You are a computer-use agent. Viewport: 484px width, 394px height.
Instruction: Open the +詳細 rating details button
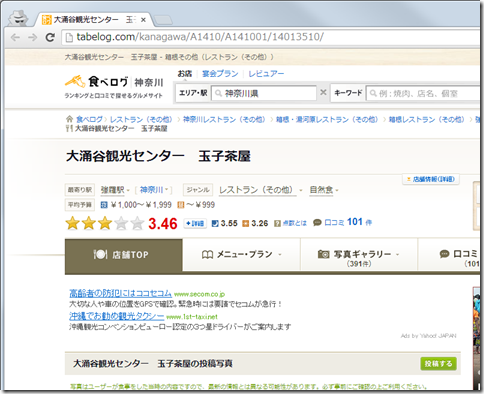[195, 223]
